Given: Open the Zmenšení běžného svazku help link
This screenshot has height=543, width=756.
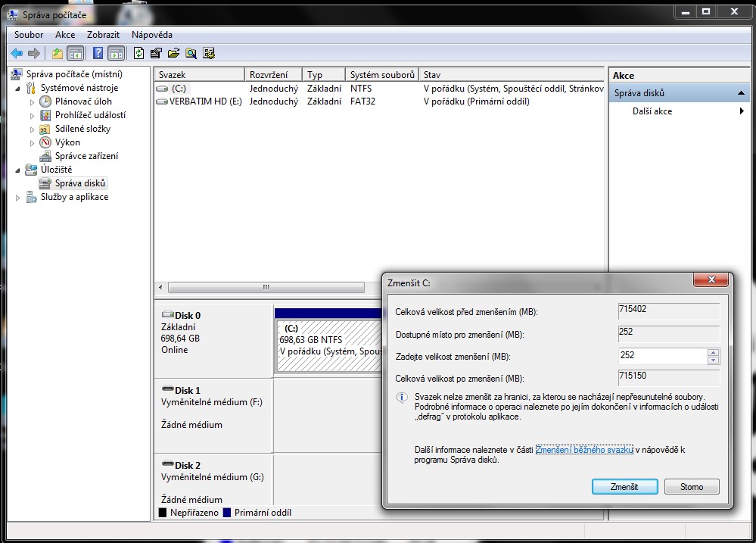Looking at the screenshot, I should pyautogui.click(x=583, y=450).
